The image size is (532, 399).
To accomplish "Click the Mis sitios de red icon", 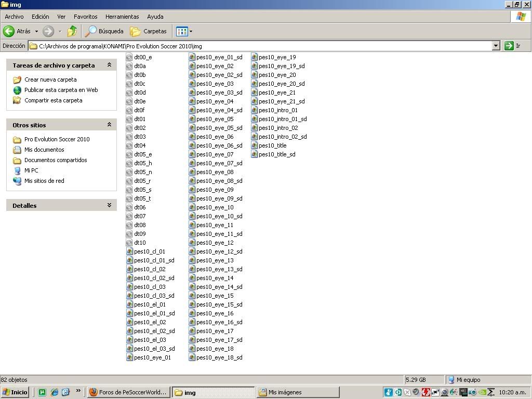I will tap(17, 181).
